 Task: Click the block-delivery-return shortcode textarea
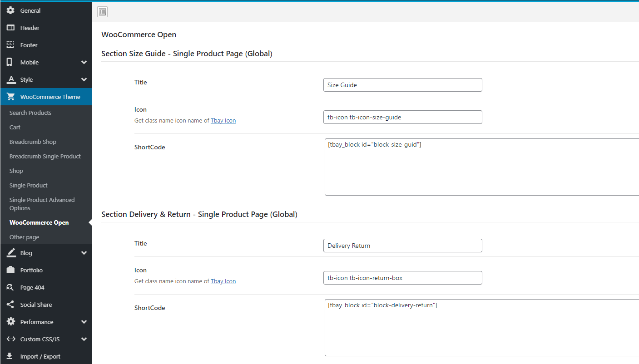coord(481,328)
